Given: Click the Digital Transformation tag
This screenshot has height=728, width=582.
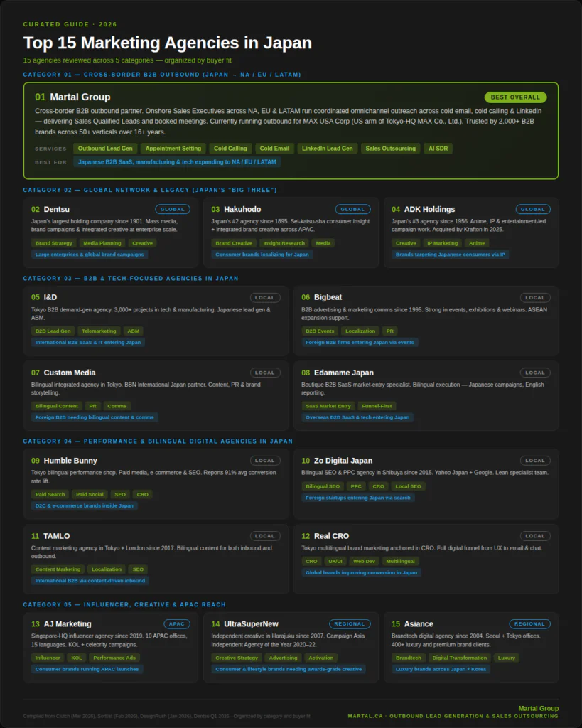Looking at the screenshot, I should (x=460, y=658).
